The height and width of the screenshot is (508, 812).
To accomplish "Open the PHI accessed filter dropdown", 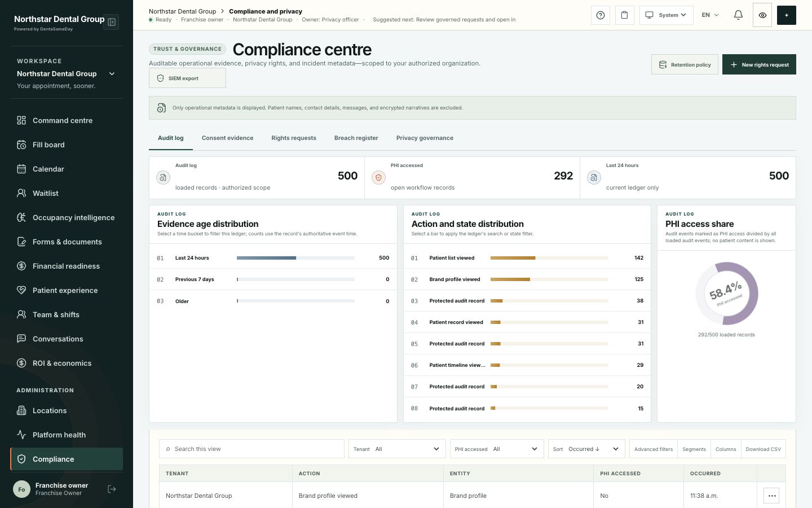I will pos(497,449).
